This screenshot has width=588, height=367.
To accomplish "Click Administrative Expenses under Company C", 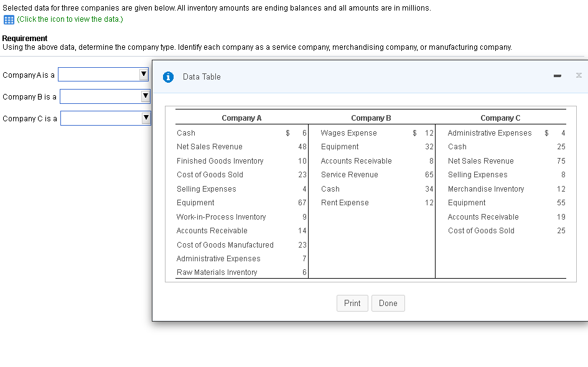I will point(489,132).
